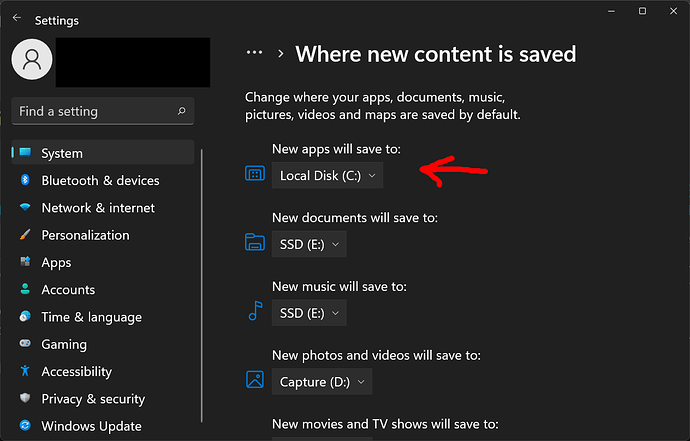
Task: Click the user profile avatar
Action: pyautogui.click(x=31, y=61)
